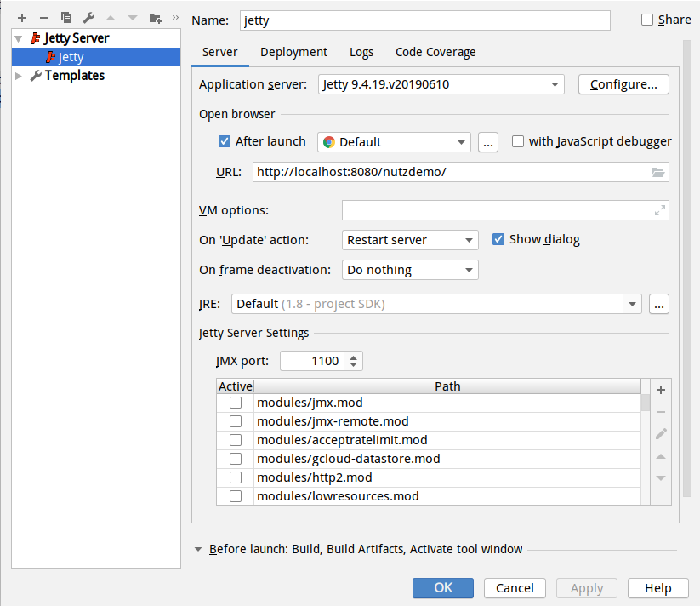Uncheck the After launch checkbox
Viewport: 700px width, 606px height.
tap(224, 141)
